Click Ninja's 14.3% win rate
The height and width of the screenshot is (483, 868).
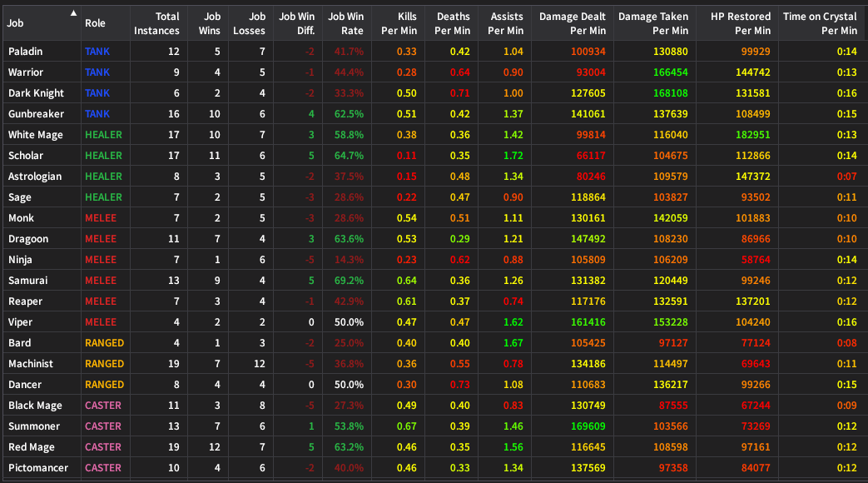tap(349, 260)
